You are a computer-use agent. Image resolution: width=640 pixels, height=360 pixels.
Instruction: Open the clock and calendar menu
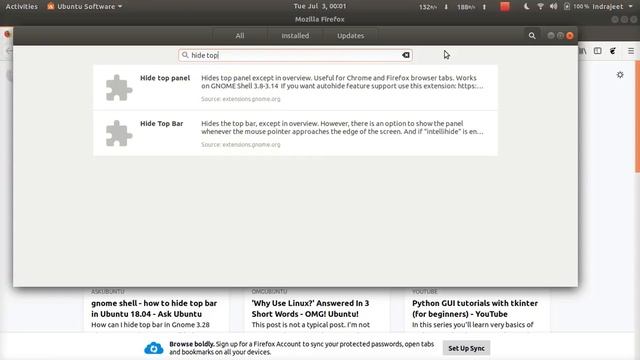click(320, 6)
